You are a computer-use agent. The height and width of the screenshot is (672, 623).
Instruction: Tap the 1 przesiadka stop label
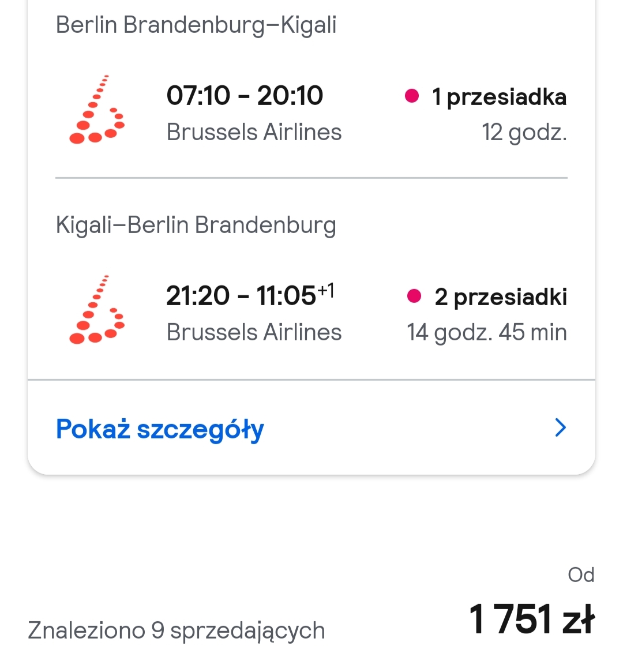tap(499, 97)
